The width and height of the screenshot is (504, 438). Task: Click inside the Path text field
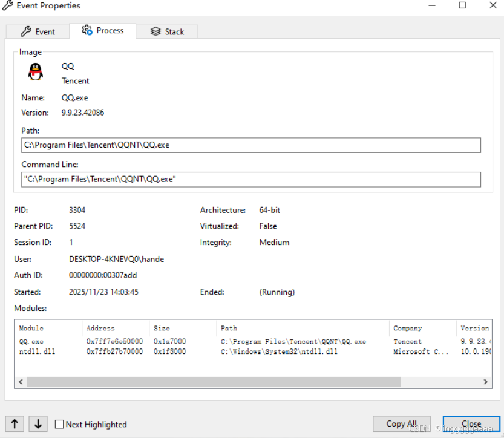pyautogui.click(x=251, y=145)
